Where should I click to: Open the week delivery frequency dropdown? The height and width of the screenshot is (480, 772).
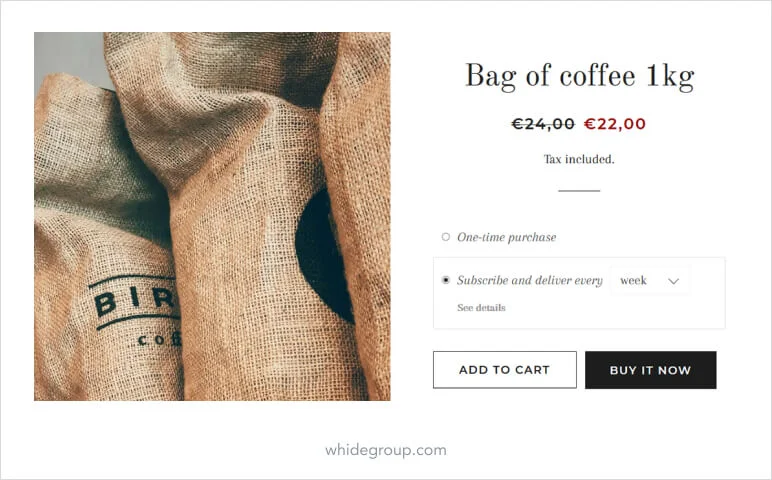(x=650, y=281)
